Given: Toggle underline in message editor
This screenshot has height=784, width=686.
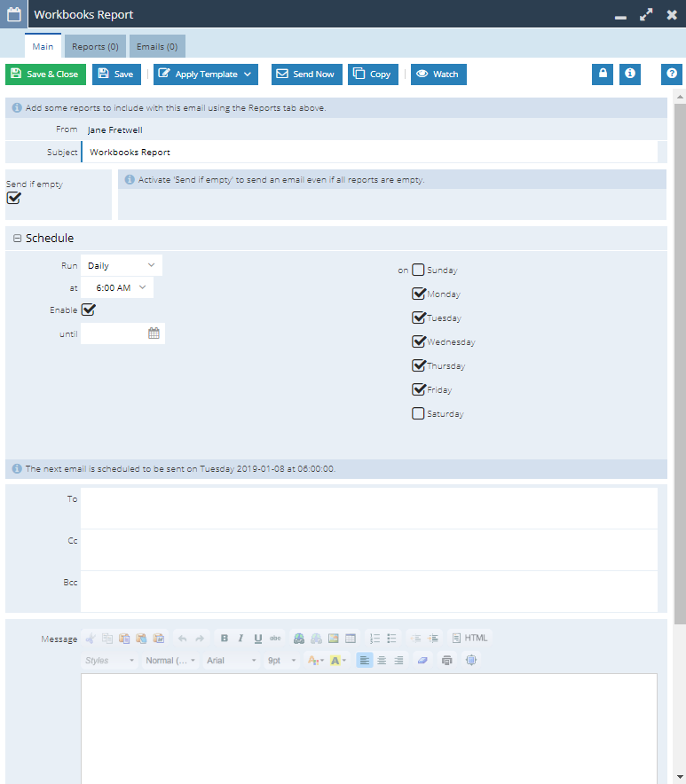Looking at the screenshot, I should 257,639.
